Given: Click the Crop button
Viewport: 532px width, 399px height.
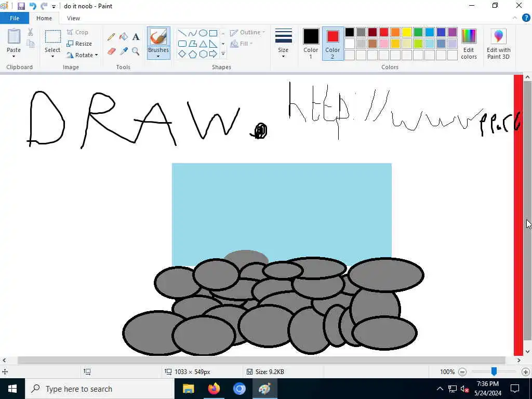Looking at the screenshot, I should 78,32.
